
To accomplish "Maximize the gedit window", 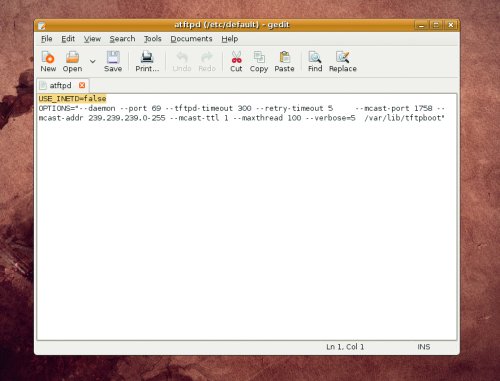I will [436, 25].
